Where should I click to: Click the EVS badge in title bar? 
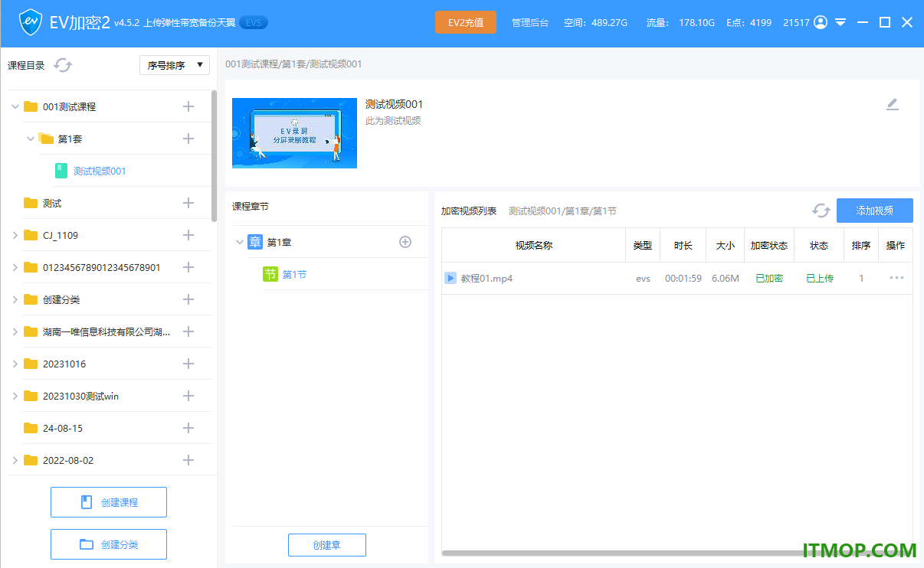[x=254, y=23]
